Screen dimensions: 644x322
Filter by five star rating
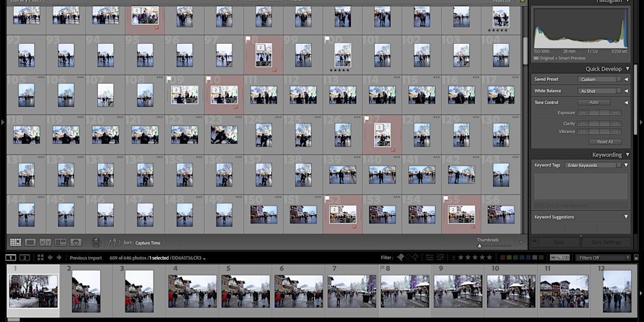[x=489, y=258]
